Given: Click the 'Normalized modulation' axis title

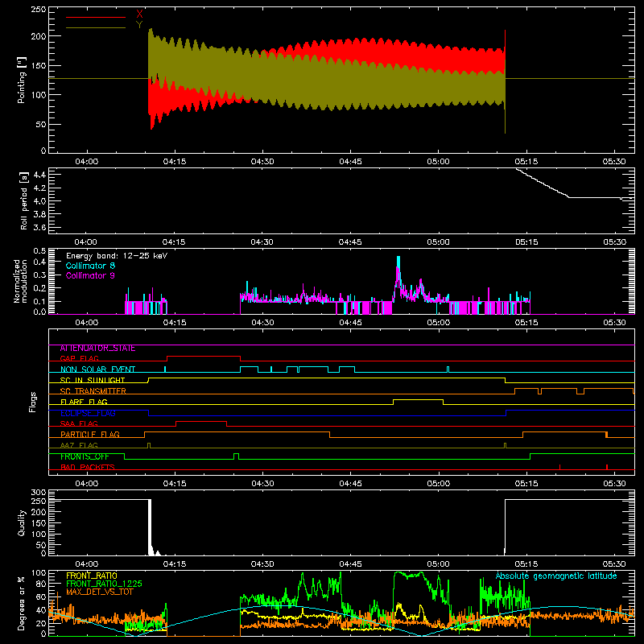Looking at the screenshot, I should 21,281.
